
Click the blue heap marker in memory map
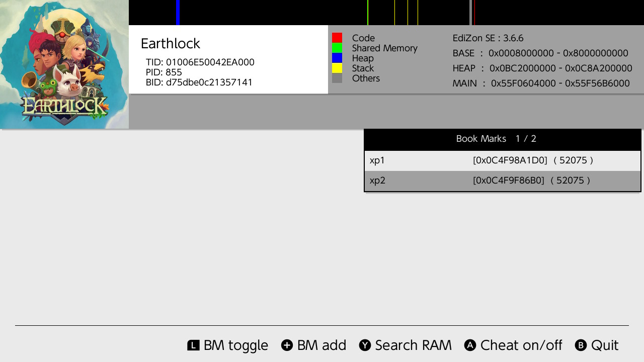pyautogui.click(x=178, y=13)
